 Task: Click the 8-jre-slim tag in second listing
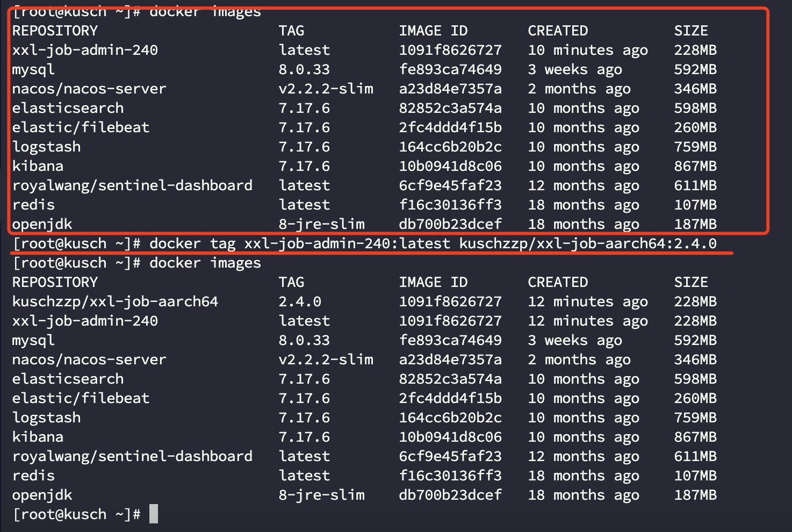pyautogui.click(x=322, y=495)
